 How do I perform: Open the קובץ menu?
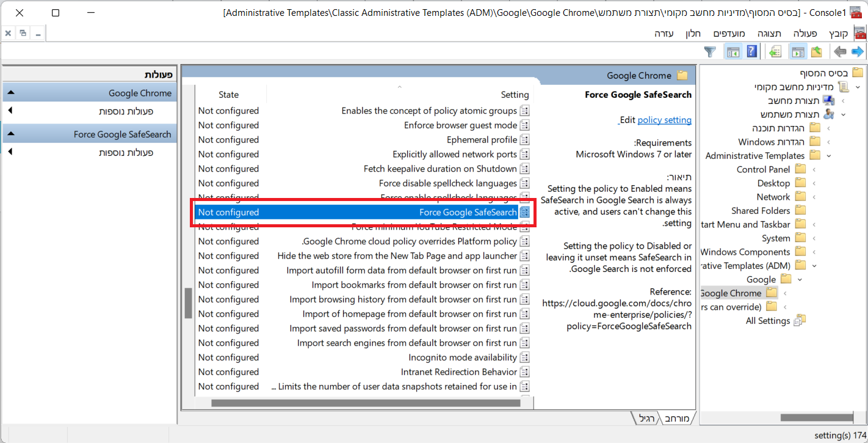(838, 33)
